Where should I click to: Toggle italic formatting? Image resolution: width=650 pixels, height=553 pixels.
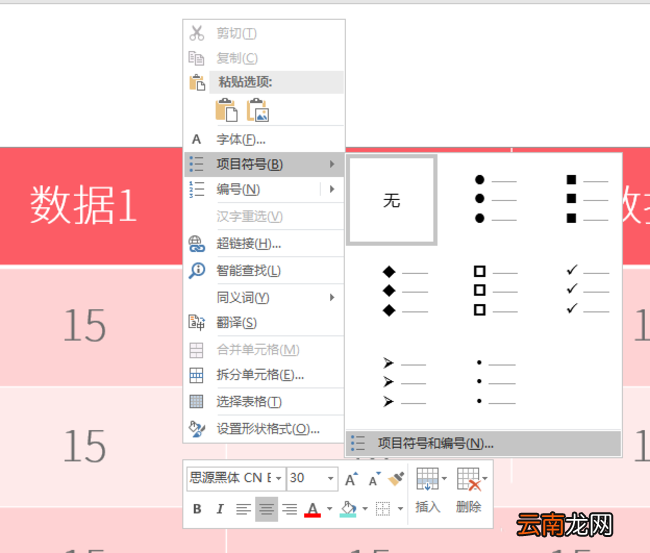(220, 508)
